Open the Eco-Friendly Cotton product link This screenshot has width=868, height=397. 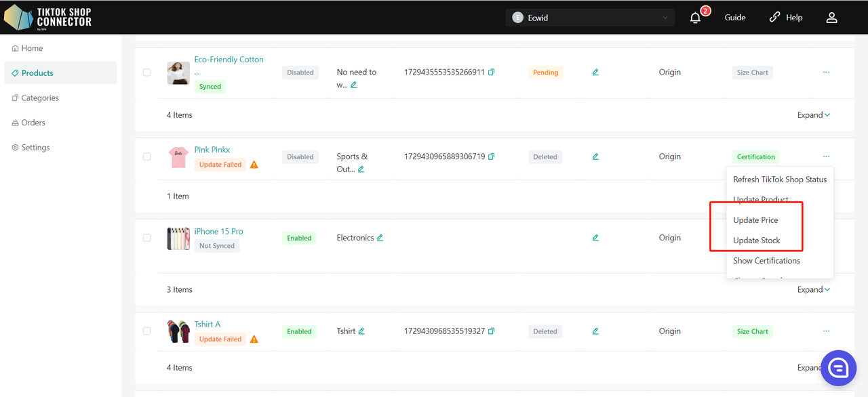coord(229,60)
